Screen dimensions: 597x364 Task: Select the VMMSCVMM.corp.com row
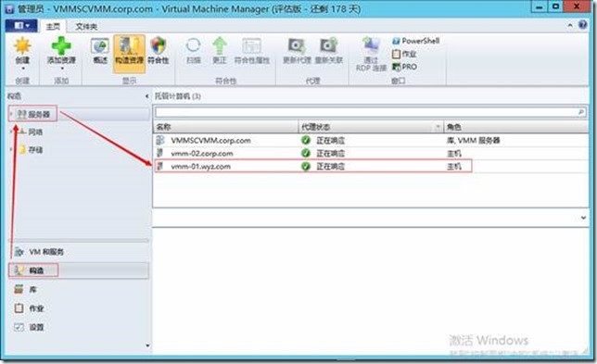pos(371,141)
